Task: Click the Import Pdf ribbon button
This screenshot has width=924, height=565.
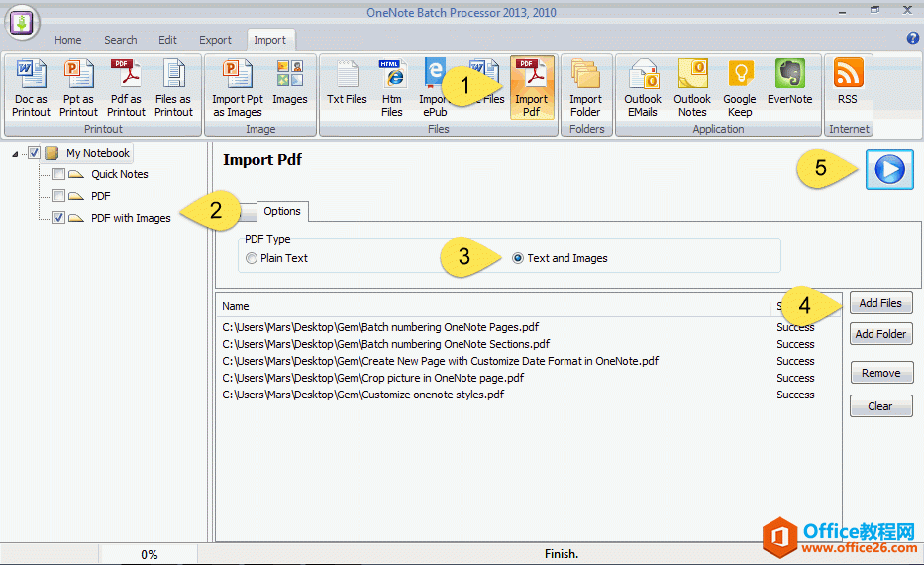Action: coord(532,88)
